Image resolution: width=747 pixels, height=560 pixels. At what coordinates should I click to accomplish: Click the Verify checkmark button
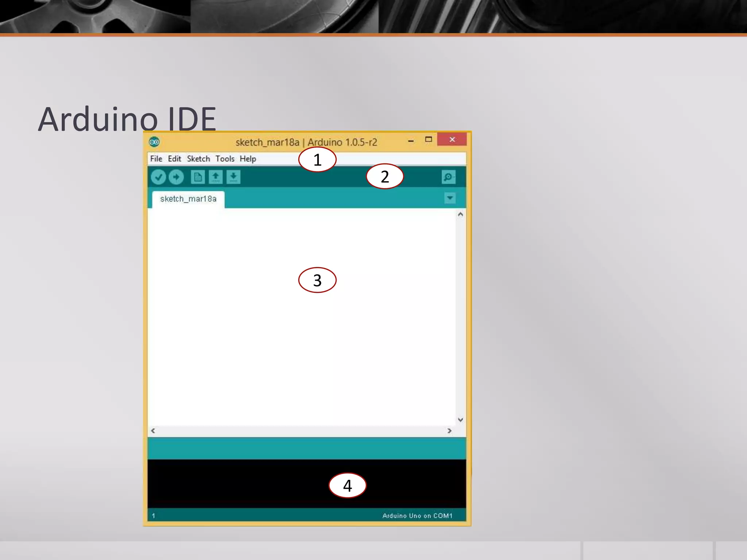coord(158,177)
